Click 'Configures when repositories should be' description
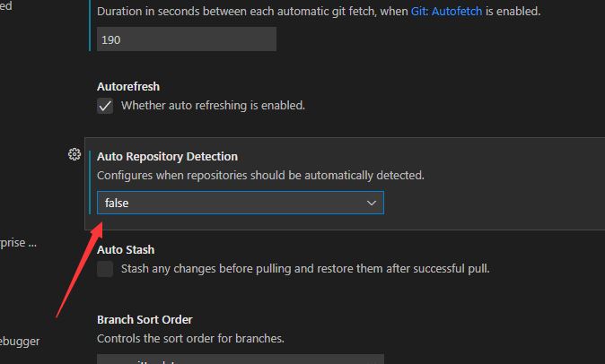 [260, 175]
